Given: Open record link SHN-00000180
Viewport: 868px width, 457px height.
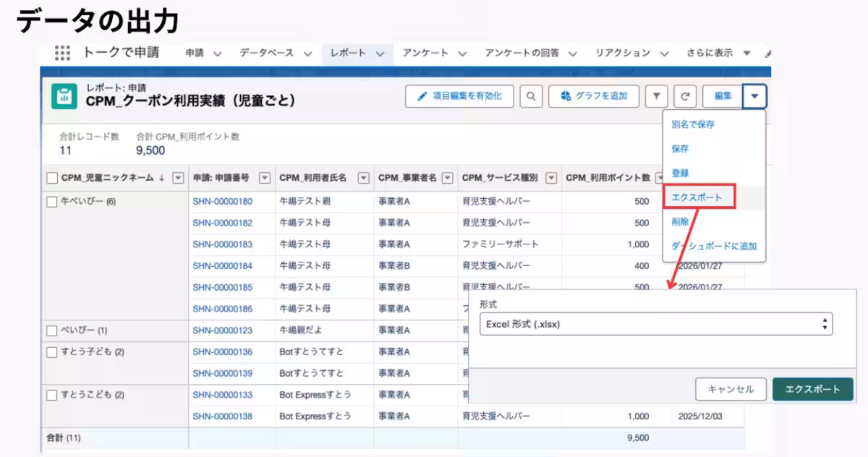Looking at the screenshot, I should [222, 202].
